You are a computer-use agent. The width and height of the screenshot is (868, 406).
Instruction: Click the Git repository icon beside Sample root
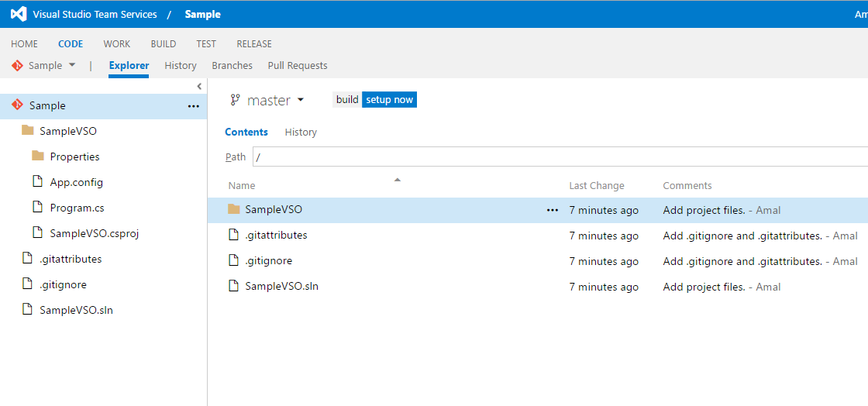[x=17, y=105]
